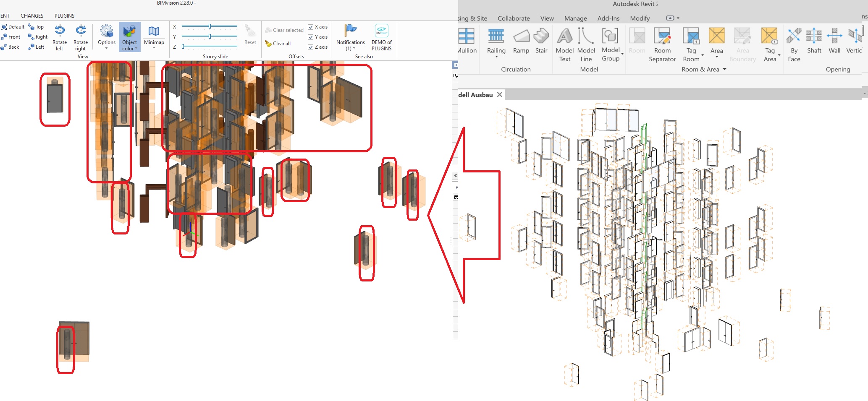Viewport: 868px width, 401px height.
Task: Adjust the X storey slider
Action: click(209, 26)
